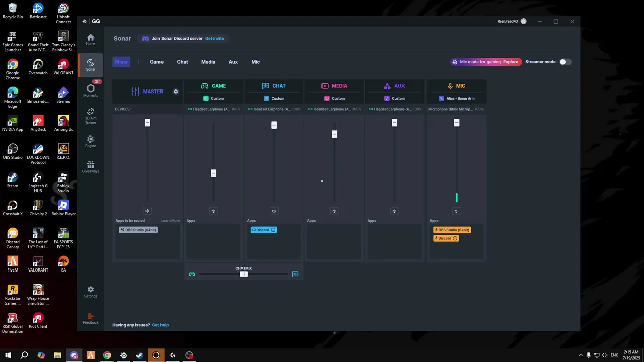Open Google Chrome from the taskbar

point(107,355)
